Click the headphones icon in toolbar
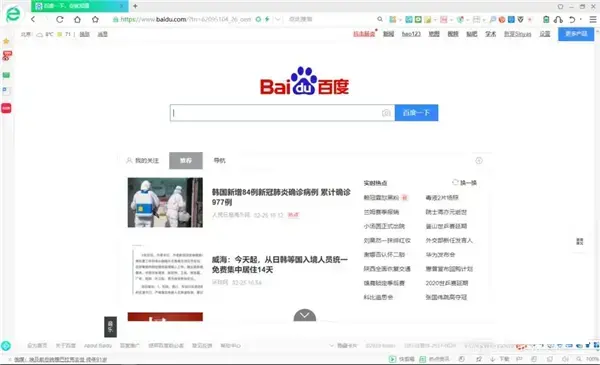Screen dimensions: 600x365 (558, 19)
